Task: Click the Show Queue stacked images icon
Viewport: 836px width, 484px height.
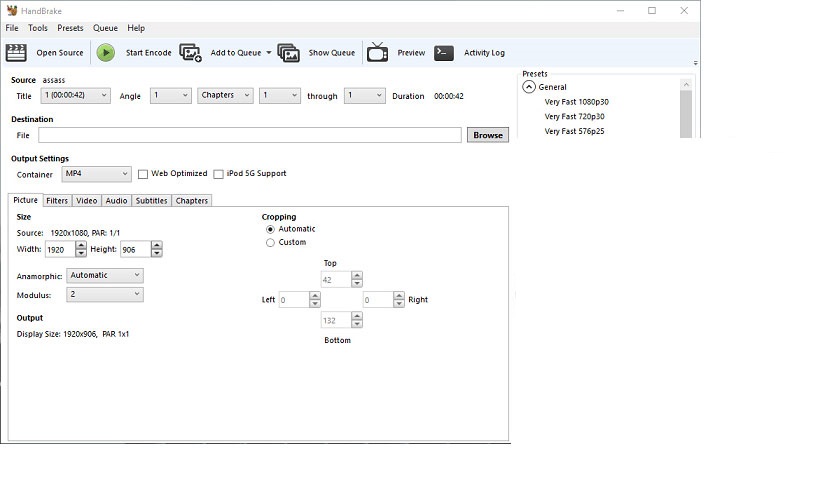Action: point(288,53)
